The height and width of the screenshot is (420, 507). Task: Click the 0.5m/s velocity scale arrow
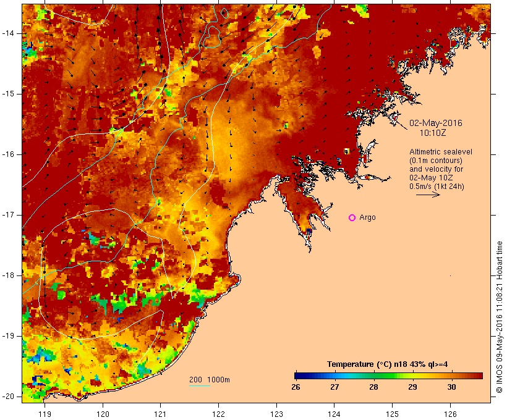pyautogui.click(x=428, y=195)
